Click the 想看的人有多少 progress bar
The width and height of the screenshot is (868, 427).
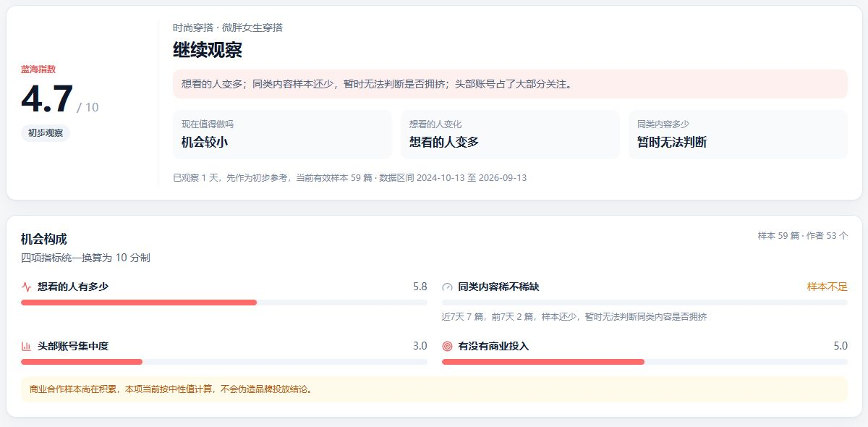pyautogui.click(x=224, y=303)
